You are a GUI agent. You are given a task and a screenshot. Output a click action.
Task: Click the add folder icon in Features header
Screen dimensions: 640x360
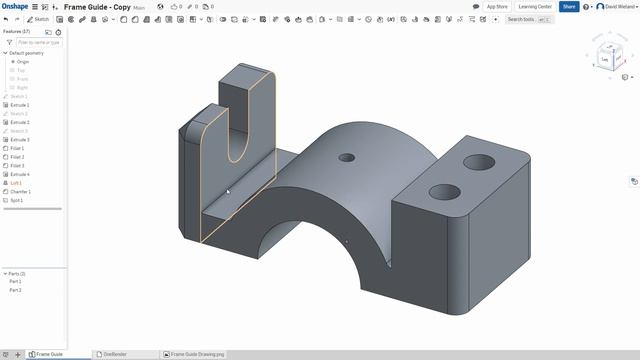[48, 32]
